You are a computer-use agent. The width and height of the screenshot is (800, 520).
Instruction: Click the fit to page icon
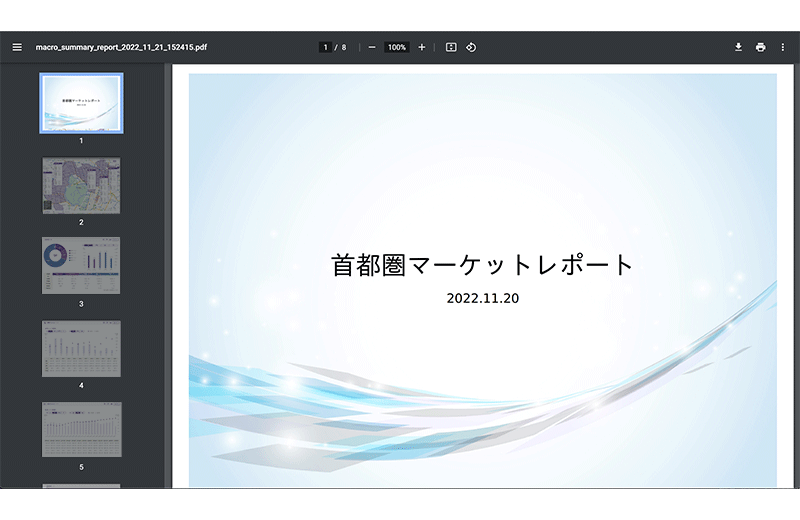click(x=451, y=47)
